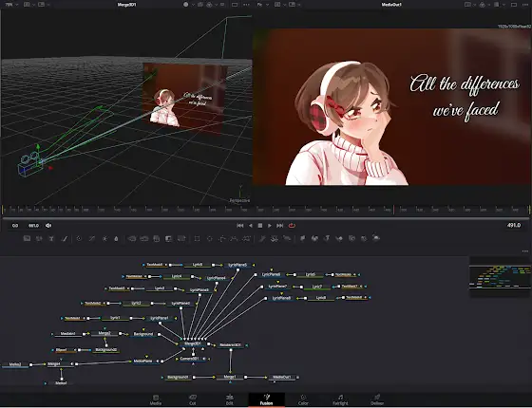Add a Color Corrector node from the toolbar

(79, 238)
